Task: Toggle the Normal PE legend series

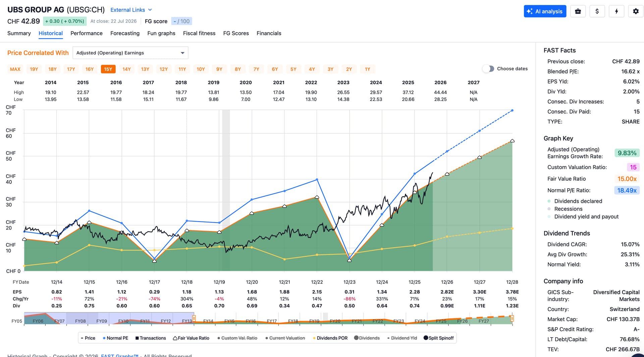Action: point(116,338)
